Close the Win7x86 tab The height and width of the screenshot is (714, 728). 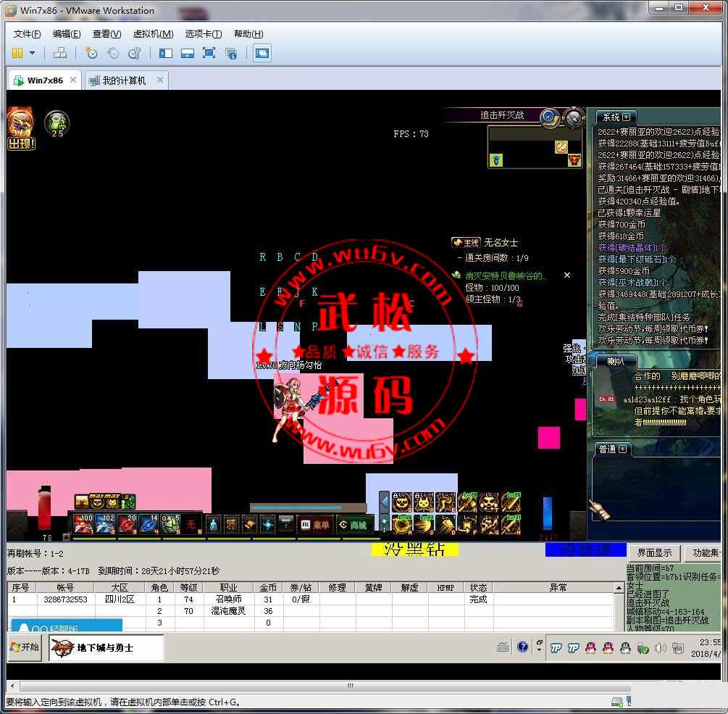point(73,80)
